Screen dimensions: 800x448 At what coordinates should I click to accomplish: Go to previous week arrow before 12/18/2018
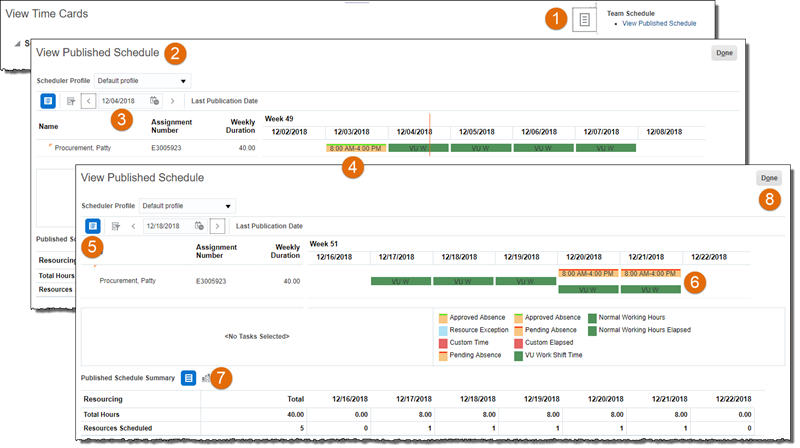point(134,226)
